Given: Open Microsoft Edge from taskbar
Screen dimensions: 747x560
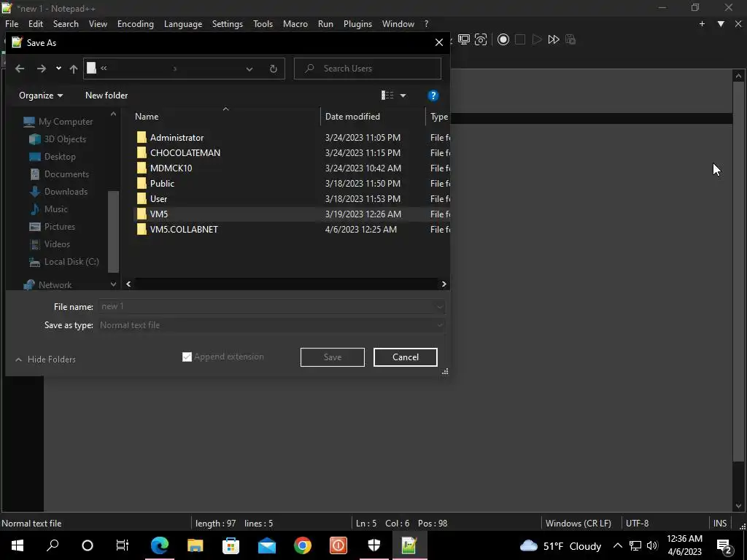Looking at the screenshot, I should [x=160, y=545].
